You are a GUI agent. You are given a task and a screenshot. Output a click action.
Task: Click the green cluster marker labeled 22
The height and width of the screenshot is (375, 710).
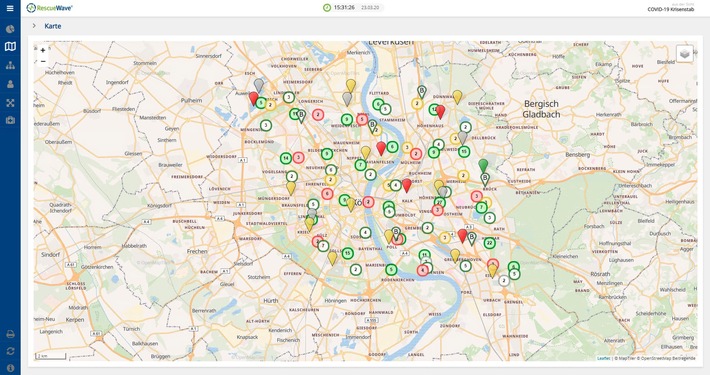489,243
